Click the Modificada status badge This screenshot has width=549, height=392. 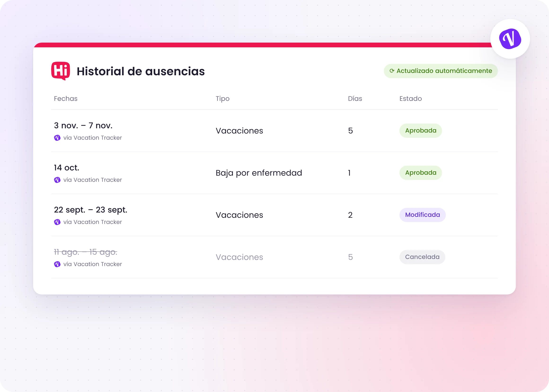tap(422, 215)
